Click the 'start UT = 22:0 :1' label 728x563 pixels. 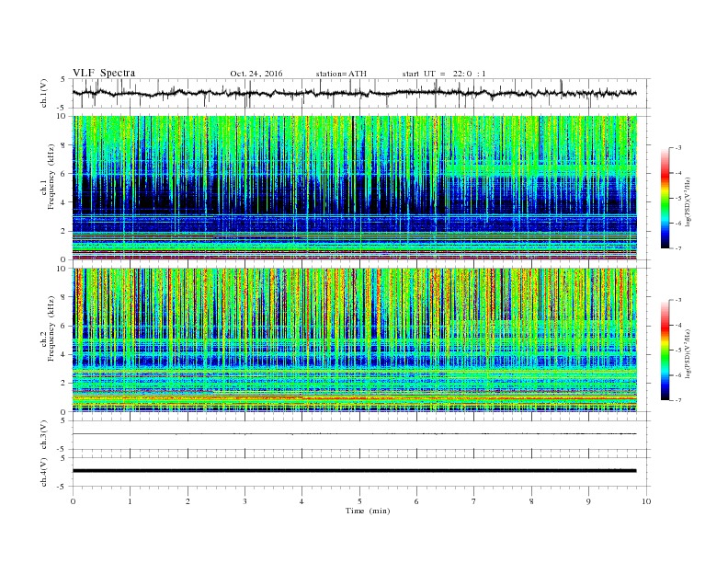444,74
